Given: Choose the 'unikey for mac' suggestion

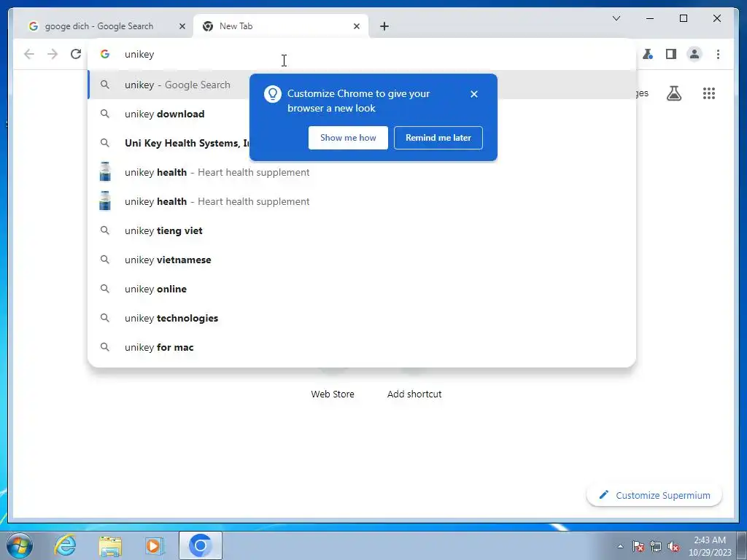Looking at the screenshot, I should pos(362,347).
